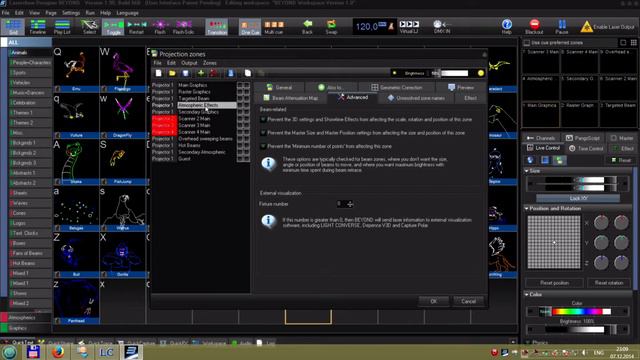
Task: Open the Timeline view
Action: 38,27
